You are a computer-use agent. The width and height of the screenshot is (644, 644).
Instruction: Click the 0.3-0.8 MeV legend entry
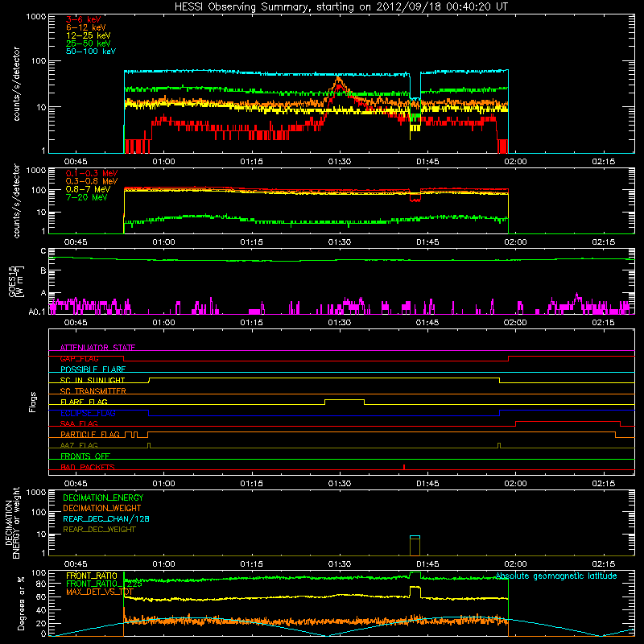coord(92,181)
